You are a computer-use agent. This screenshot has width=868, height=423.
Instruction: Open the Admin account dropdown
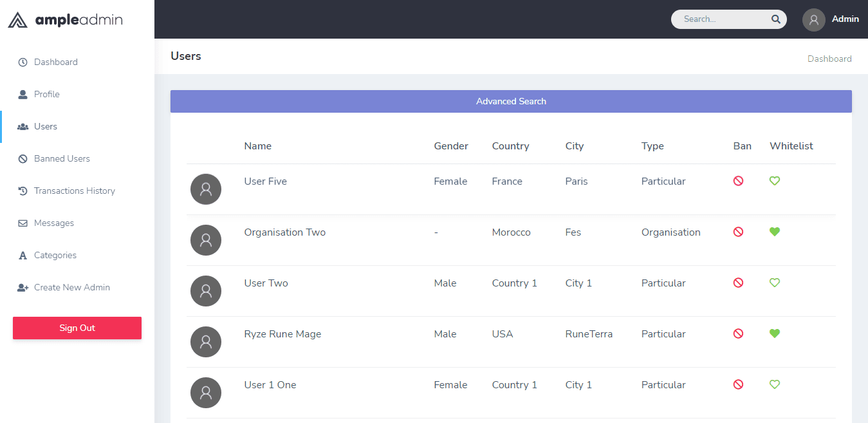click(831, 19)
